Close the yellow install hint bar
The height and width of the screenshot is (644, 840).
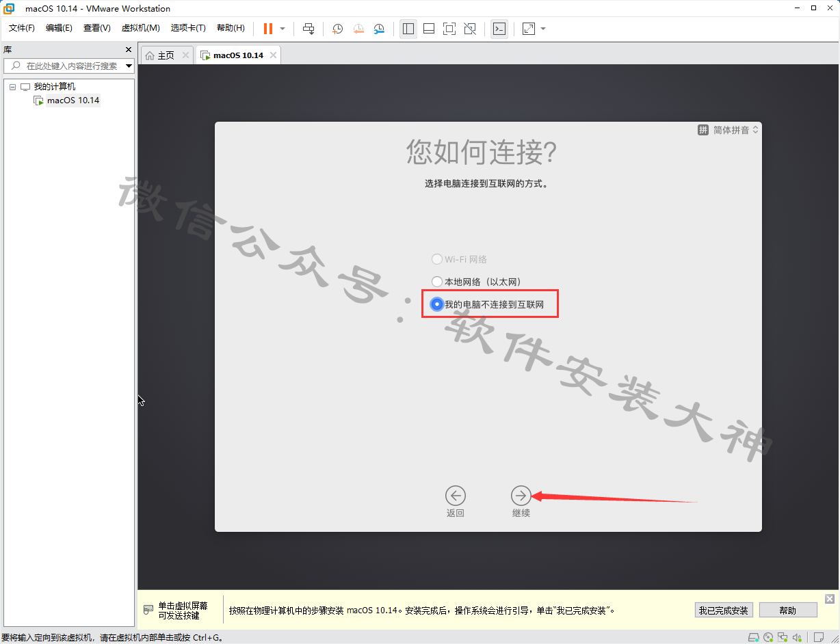coord(830,599)
